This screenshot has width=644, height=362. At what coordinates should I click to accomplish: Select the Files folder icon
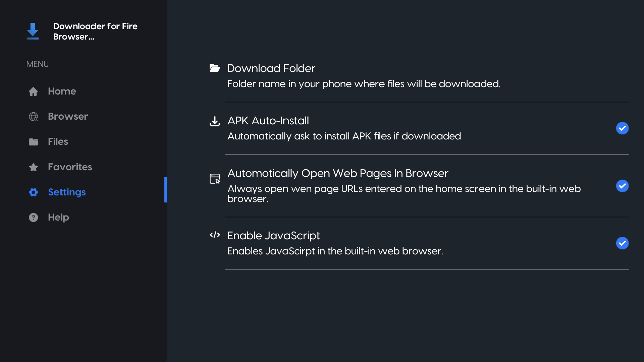tap(34, 141)
